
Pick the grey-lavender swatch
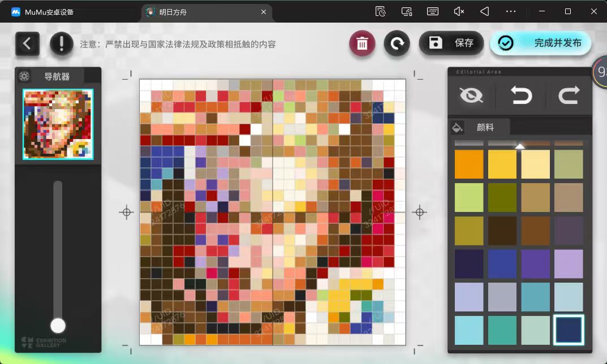(x=502, y=297)
